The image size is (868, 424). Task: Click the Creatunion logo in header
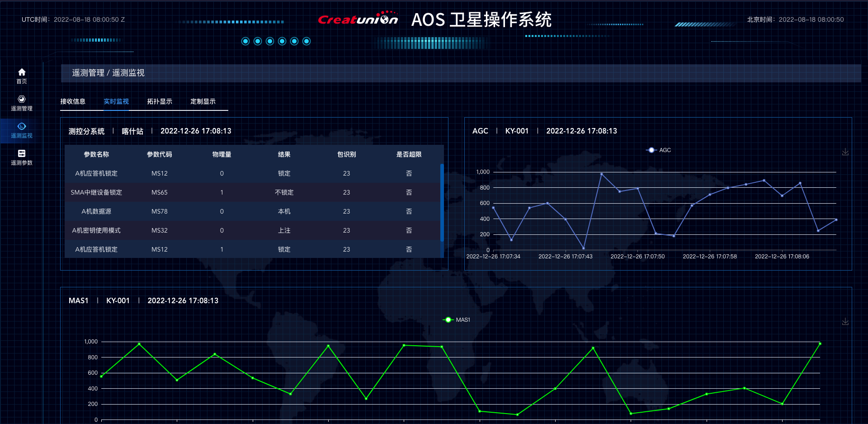point(358,19)
